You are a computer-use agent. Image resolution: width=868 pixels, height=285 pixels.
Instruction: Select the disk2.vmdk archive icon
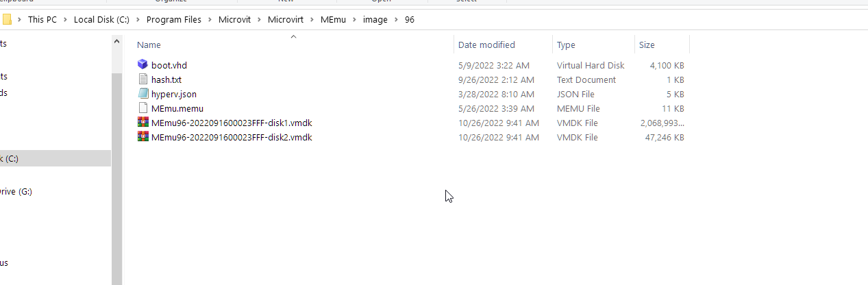click(x=142, y=137)
